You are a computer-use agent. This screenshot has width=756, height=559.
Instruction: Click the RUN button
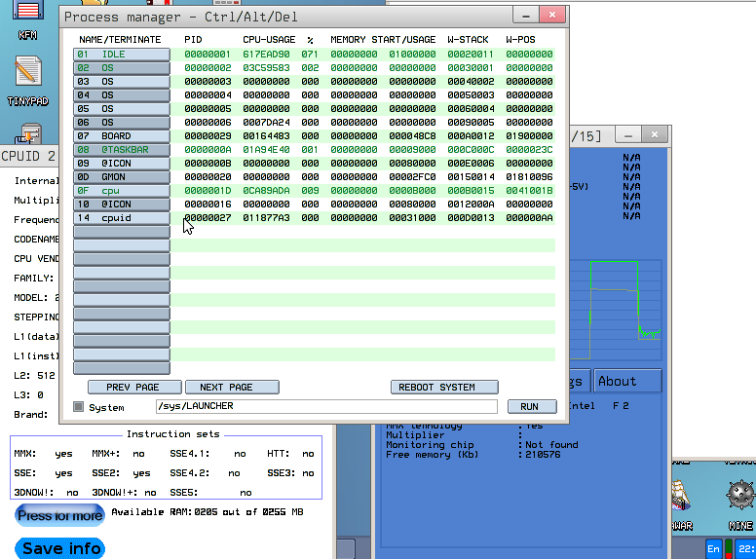(x=531, y=406)
